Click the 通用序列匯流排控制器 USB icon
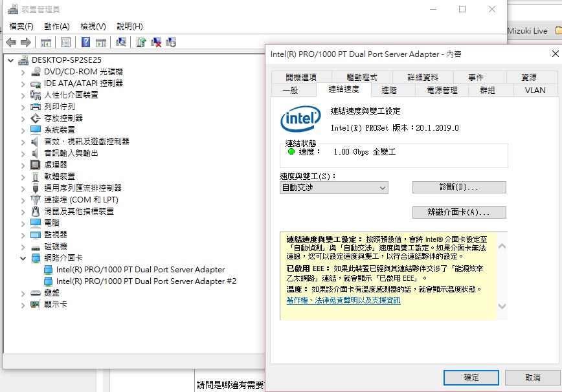Image resolution: width=562 pixels, height=392 pixels. 36,188
